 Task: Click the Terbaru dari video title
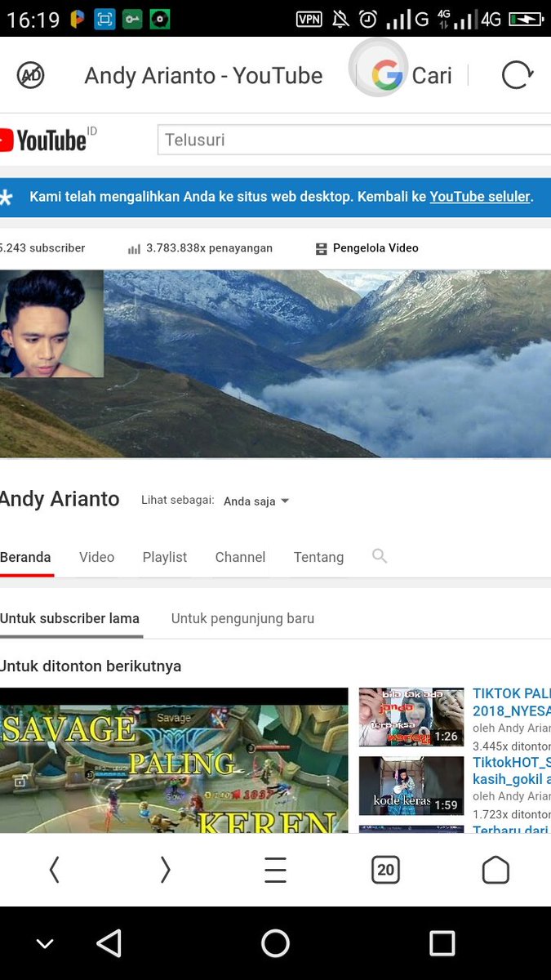click(512, 830)
